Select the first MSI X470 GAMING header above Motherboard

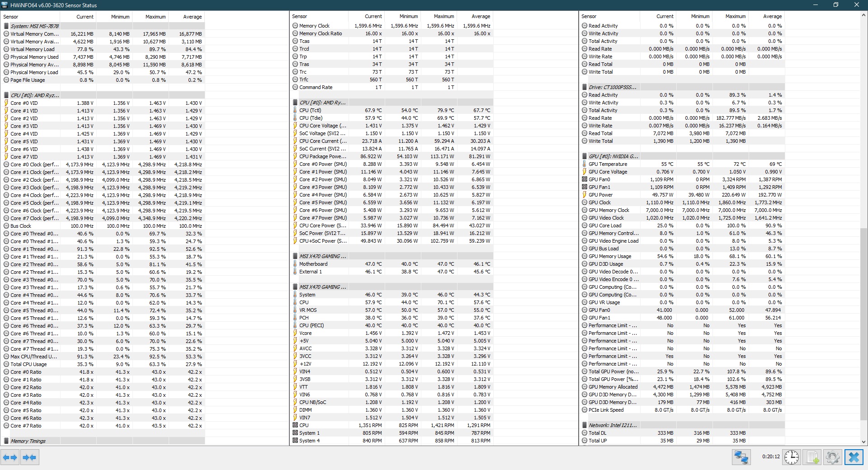tap(392, 256)
